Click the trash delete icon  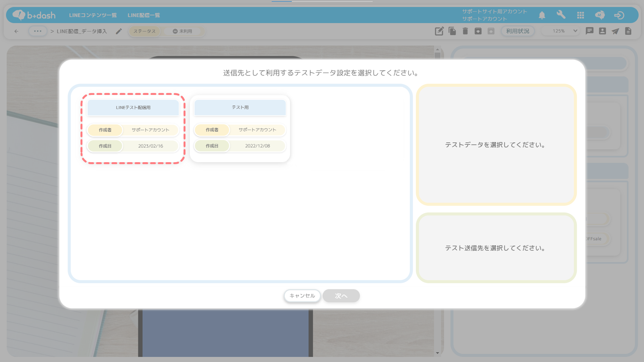(465, 31)
